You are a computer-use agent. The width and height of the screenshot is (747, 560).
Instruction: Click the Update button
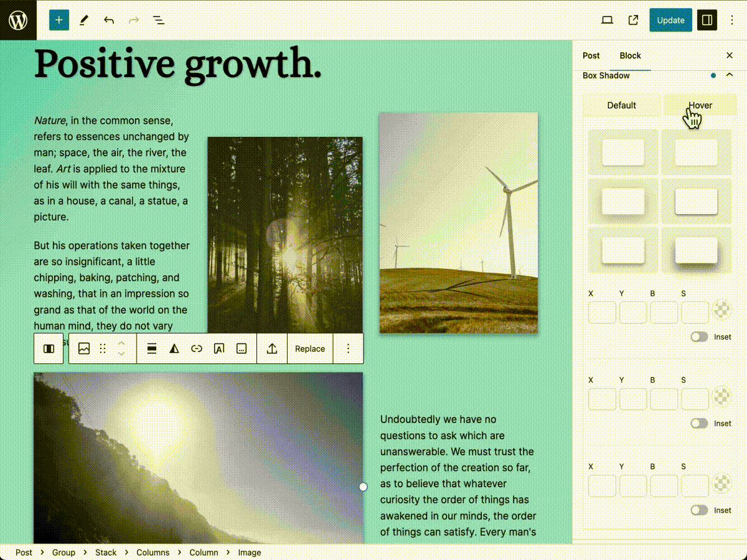point(671,20)
